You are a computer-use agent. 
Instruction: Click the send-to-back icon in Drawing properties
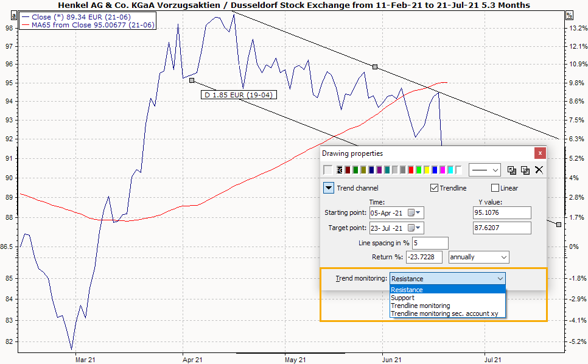pyautogui.click(x=526, y=170)
